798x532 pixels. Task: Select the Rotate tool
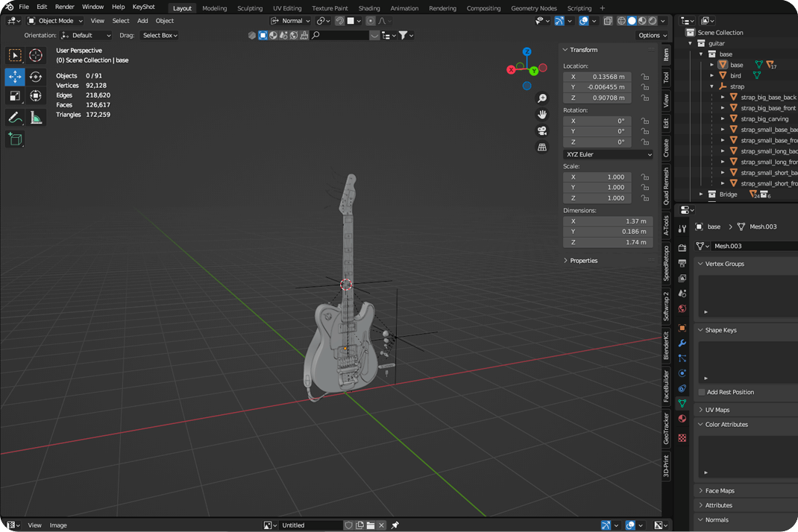pos(35,76)
